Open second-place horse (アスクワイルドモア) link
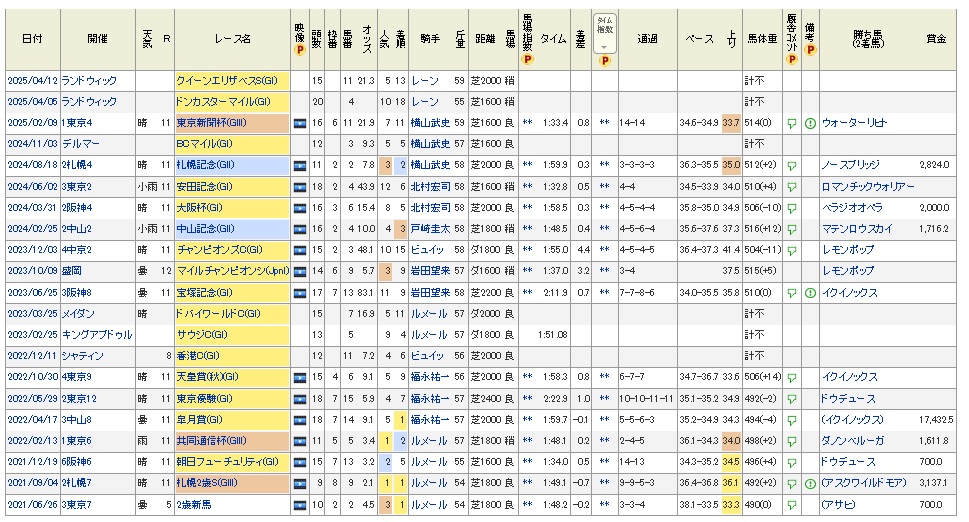 [x=864, y=484]
